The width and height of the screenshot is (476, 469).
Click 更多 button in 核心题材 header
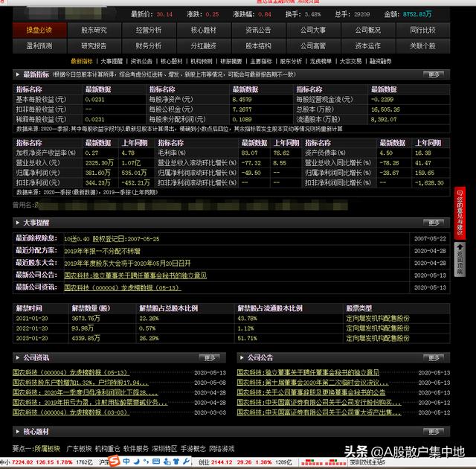(x=434, y=431)
